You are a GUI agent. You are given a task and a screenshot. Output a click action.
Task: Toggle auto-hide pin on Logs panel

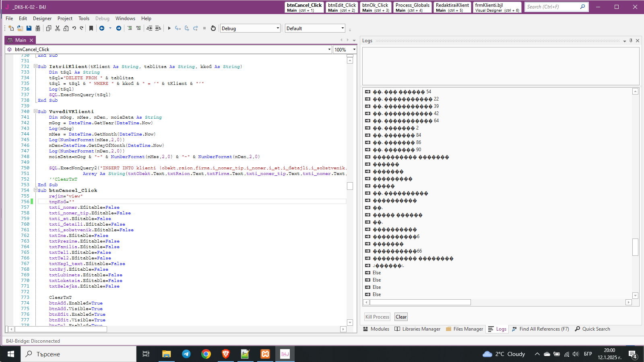pyautogui.click(x=631, y=41)
